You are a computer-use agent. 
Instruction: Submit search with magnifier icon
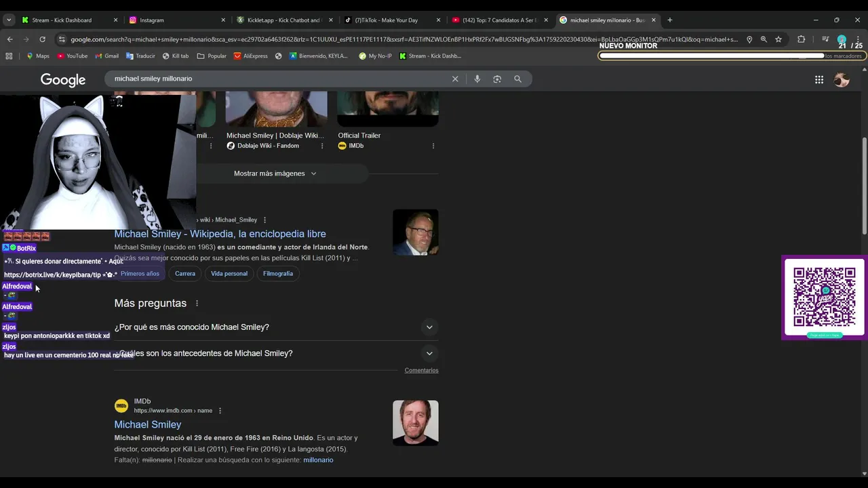pos(517,79)
